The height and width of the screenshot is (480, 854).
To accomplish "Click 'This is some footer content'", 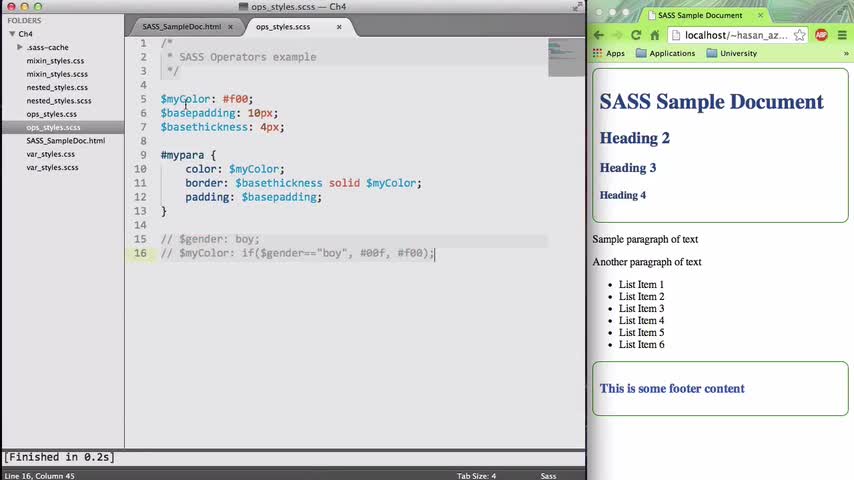I will pos(672,388).
